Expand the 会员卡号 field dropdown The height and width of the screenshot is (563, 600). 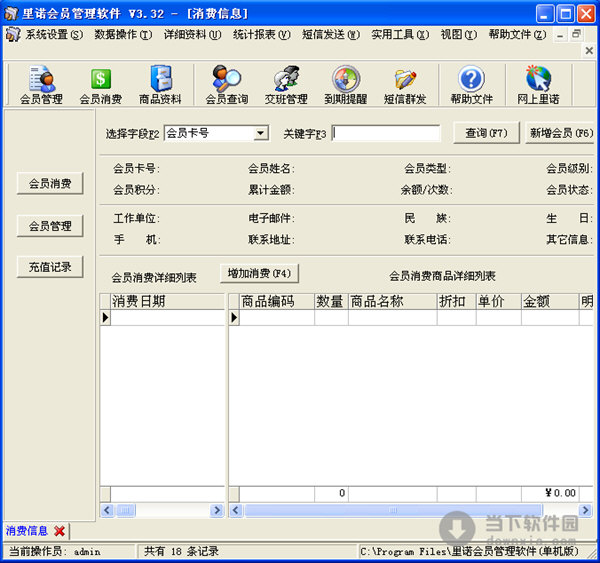pyautogui.click(x=260, y=133)
